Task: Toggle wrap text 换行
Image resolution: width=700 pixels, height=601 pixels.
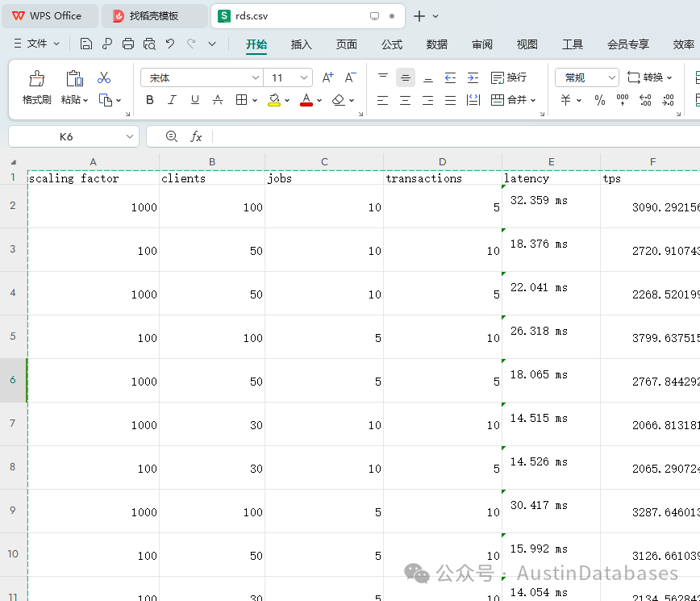Action: click(509, 77)
